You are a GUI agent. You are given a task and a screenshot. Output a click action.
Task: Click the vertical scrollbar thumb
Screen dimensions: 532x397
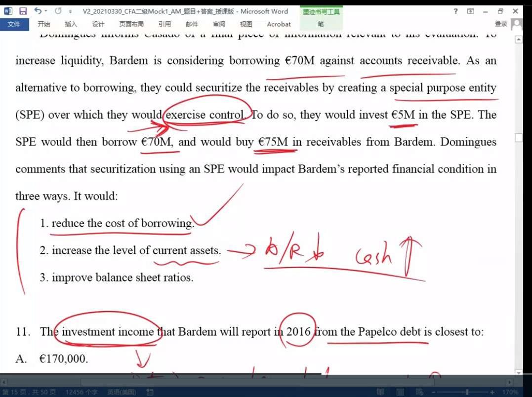(x=518, y=138)
